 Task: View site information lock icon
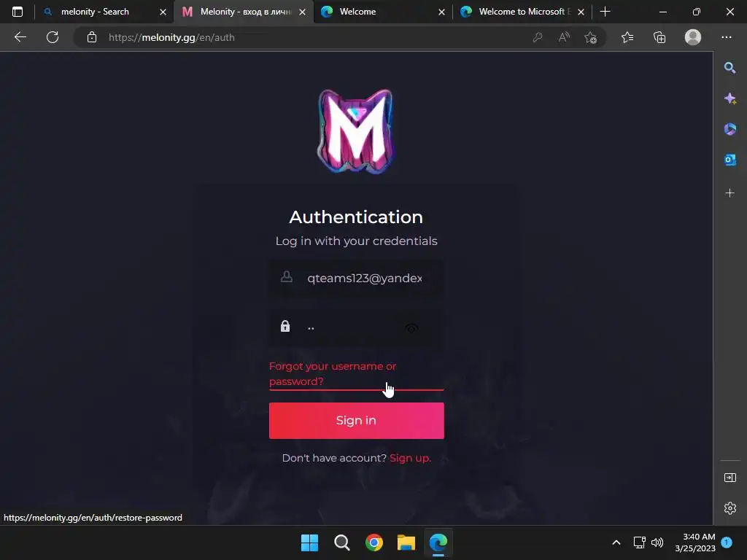coord(92,37)
